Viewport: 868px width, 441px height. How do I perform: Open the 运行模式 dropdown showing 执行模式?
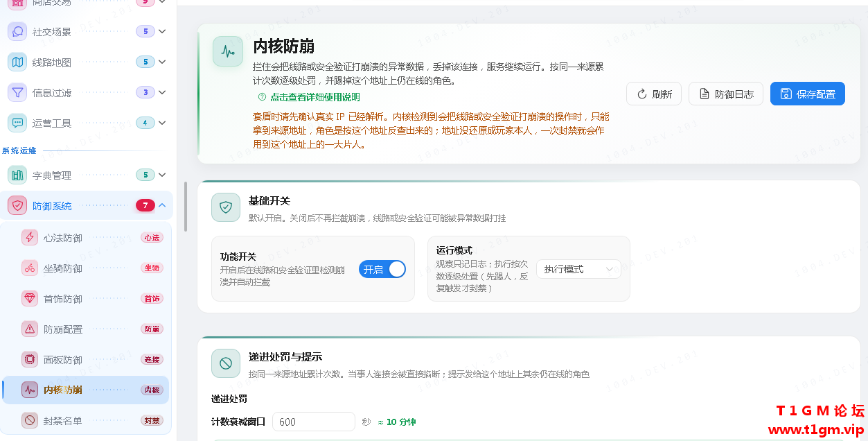click(578, 269)
